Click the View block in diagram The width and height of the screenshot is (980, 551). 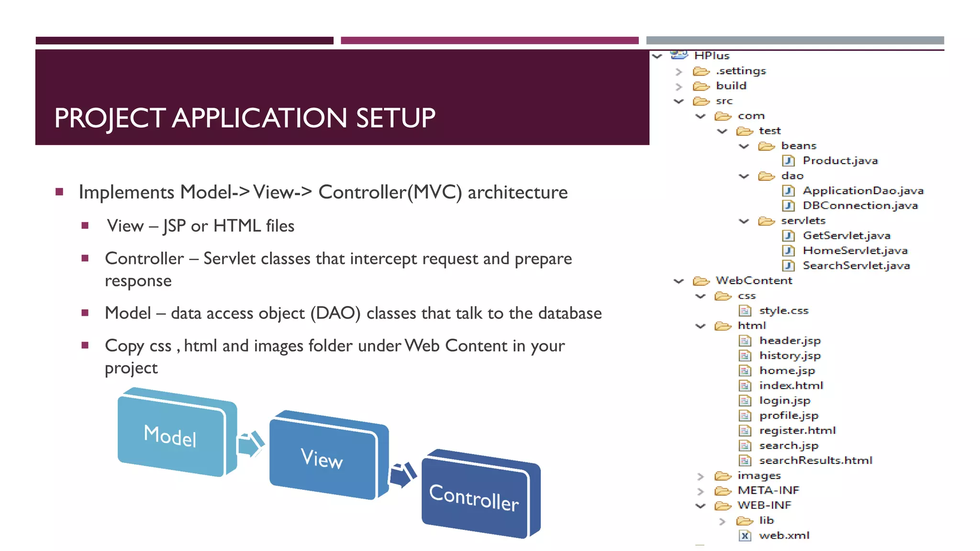click(322, 458)
